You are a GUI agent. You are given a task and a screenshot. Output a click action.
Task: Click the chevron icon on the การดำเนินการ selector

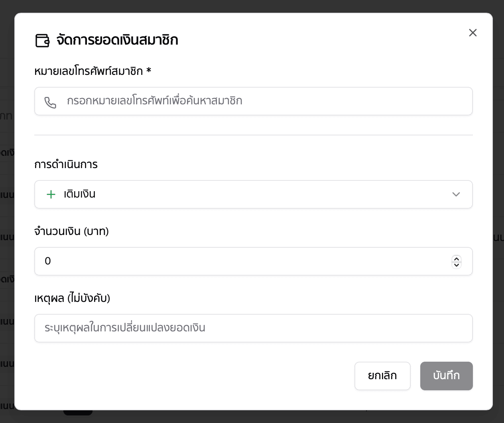click(x=456, y=195)
